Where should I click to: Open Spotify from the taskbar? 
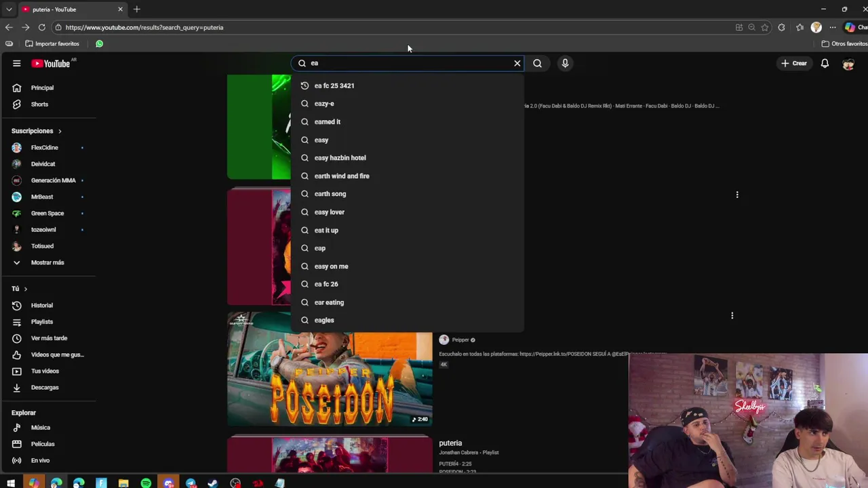pos(146,483)
